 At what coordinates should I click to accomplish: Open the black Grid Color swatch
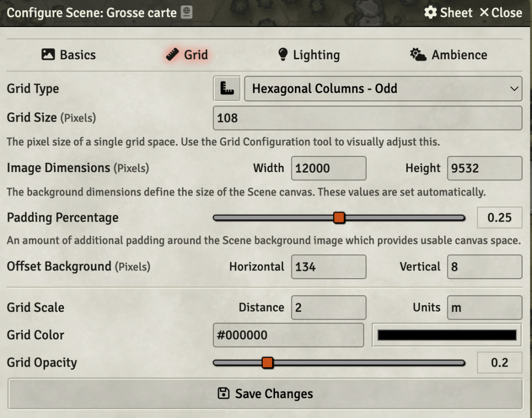click(447, 335)
